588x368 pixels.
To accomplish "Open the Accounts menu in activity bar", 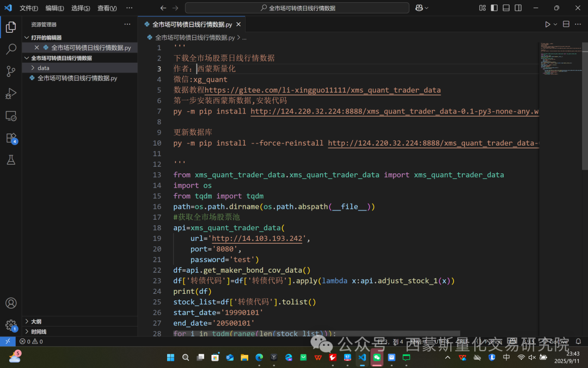I will (x=11, y=303).
